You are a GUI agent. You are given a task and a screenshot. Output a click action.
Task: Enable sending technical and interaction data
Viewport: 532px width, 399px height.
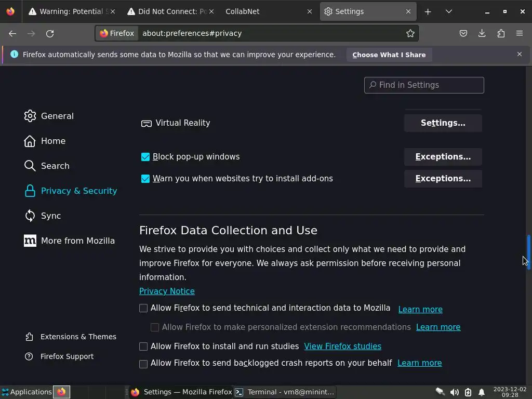(143, 308)
